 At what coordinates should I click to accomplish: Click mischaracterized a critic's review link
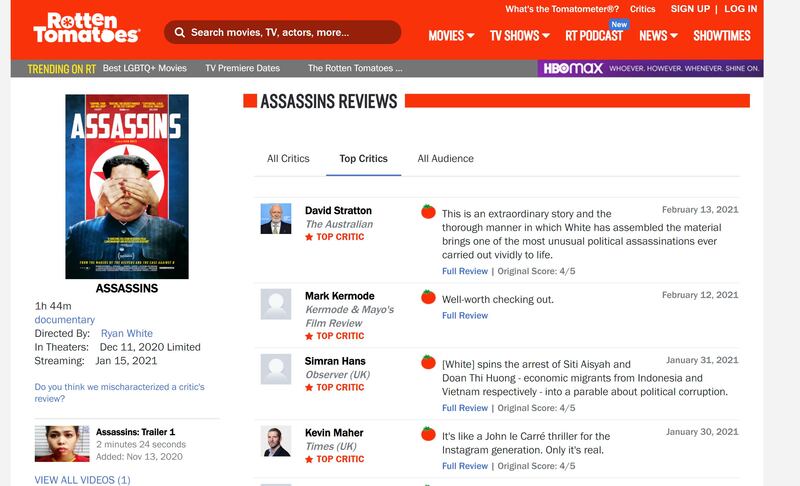click(x=119, y=393)
